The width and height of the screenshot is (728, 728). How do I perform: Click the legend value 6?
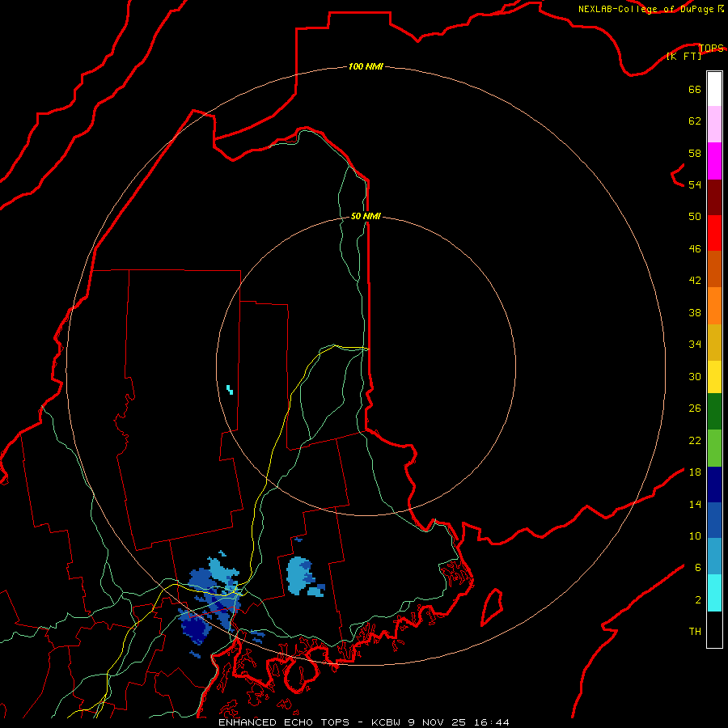pos(698,568)
